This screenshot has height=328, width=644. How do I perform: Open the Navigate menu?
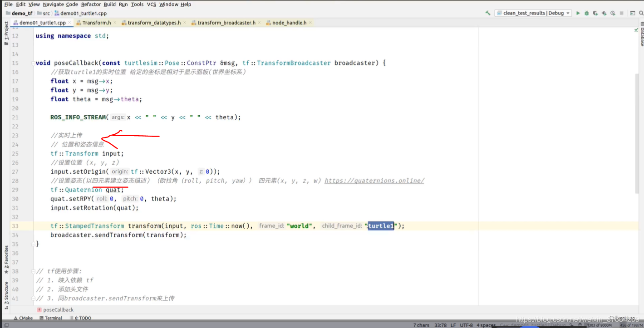point(54,4)
